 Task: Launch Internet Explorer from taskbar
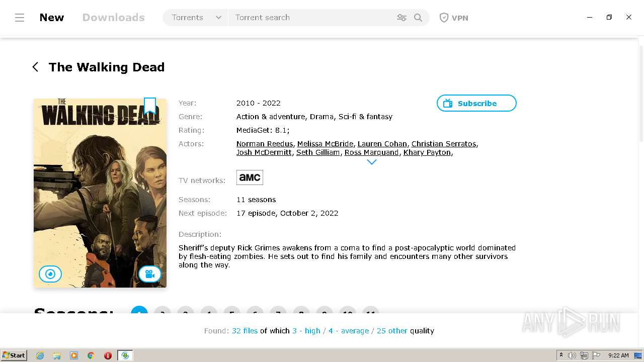40,355
